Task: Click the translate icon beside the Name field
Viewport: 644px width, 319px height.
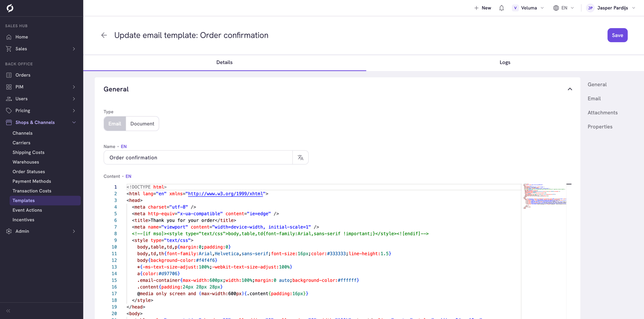Action: 301,158
